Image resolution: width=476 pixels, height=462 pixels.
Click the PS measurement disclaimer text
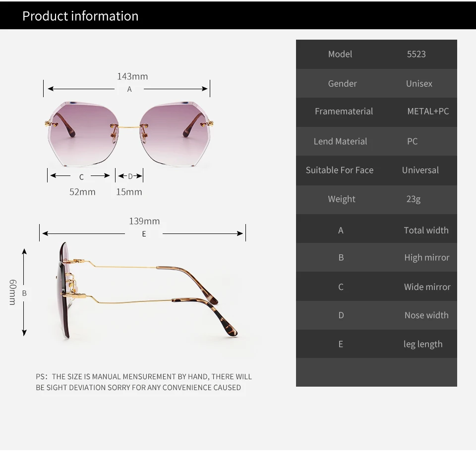[144, 382]
